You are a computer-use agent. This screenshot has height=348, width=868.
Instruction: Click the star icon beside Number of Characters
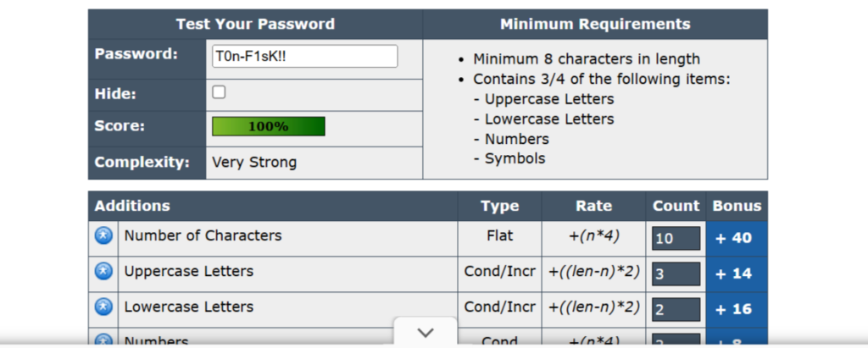103,236
